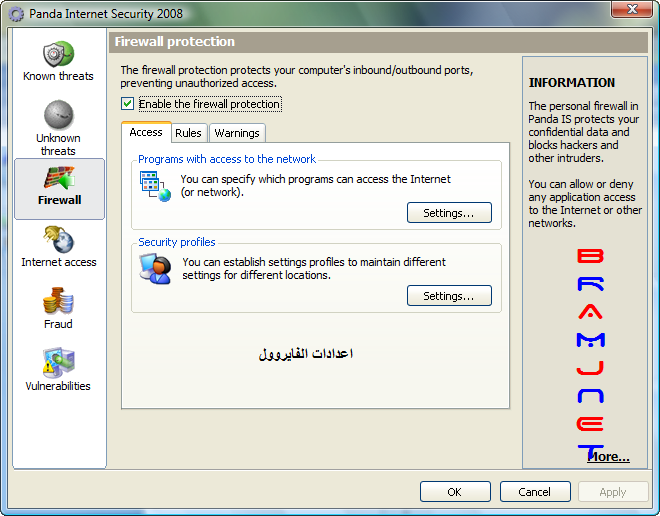Toggle Enable the firewall protection checkbox

click(x=127, y=104)
